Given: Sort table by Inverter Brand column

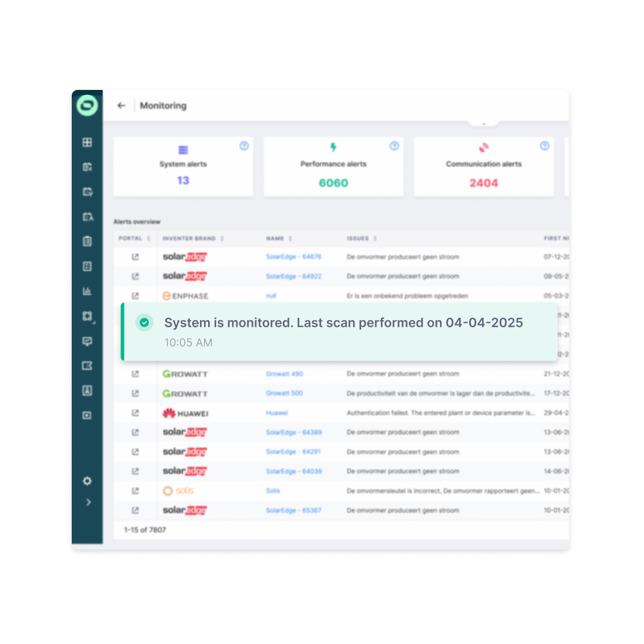Looking at the screenshot, I should 222,238.
